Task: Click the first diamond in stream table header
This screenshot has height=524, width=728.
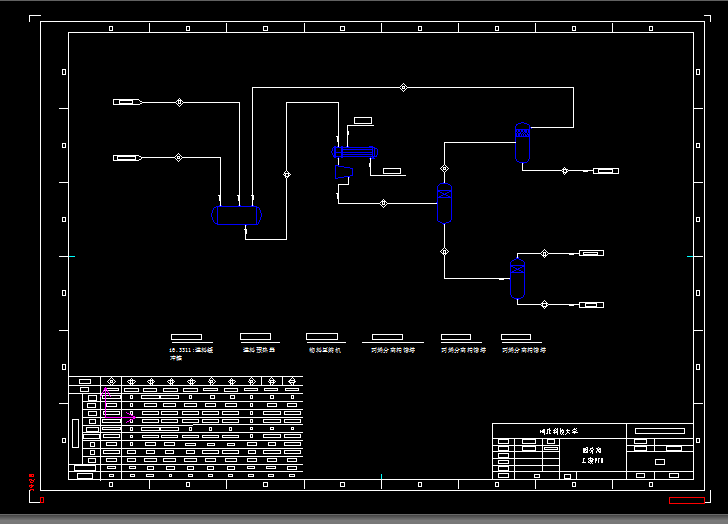Action: point(111,382)
